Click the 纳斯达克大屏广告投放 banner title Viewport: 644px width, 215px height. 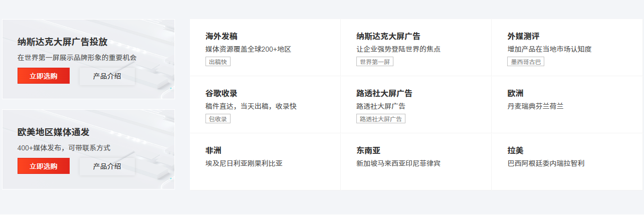pos(62,42)
